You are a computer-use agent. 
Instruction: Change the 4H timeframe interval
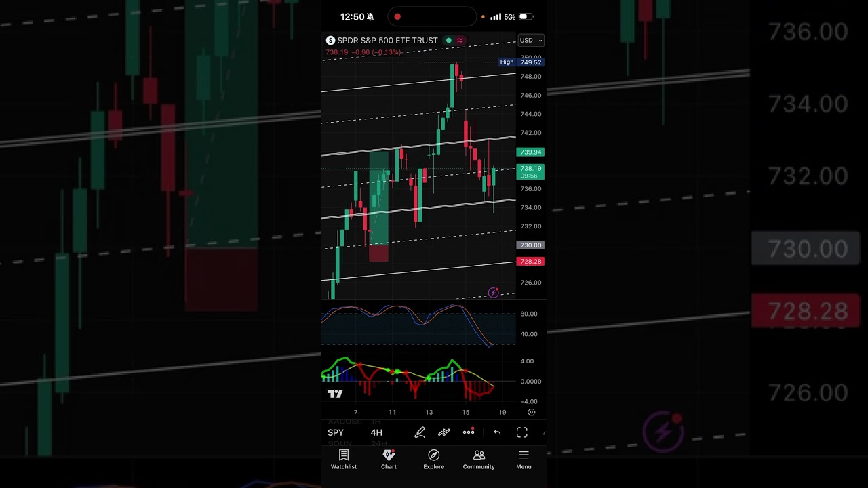click(376, 432)
